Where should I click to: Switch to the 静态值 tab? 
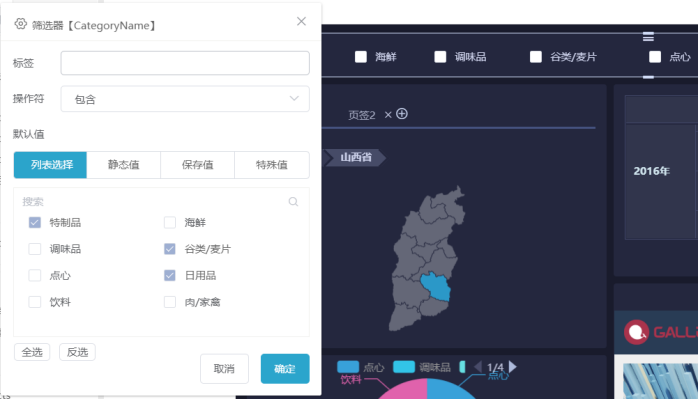click(124, 165)
